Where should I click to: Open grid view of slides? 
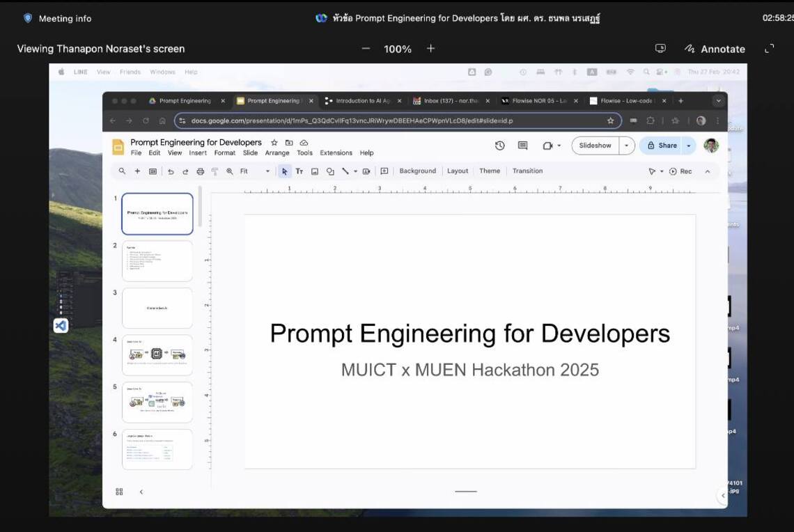[119, 492]
